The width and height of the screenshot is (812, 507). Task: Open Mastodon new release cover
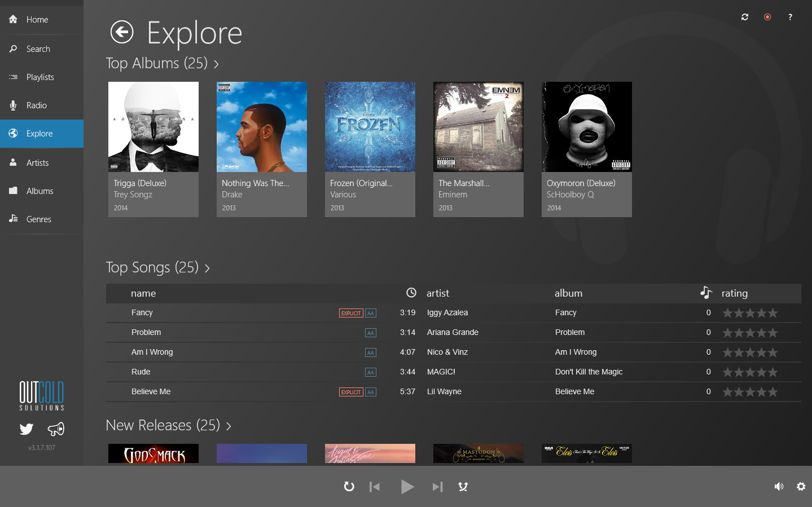tap(479, 453)
